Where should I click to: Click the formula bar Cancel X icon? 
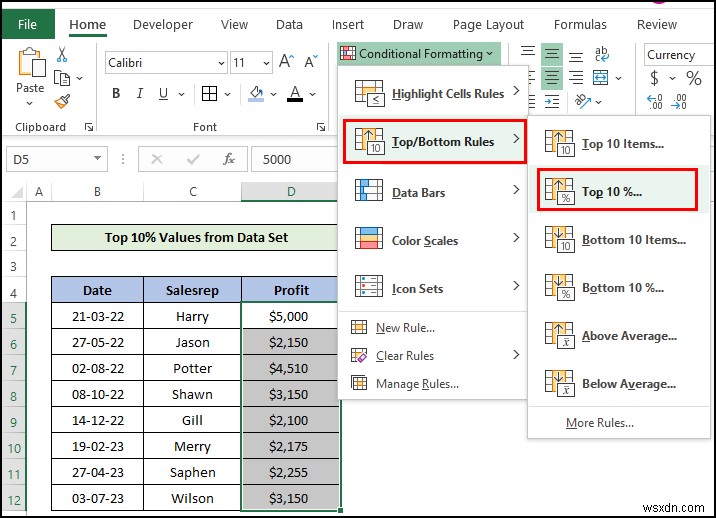[157, 159]
